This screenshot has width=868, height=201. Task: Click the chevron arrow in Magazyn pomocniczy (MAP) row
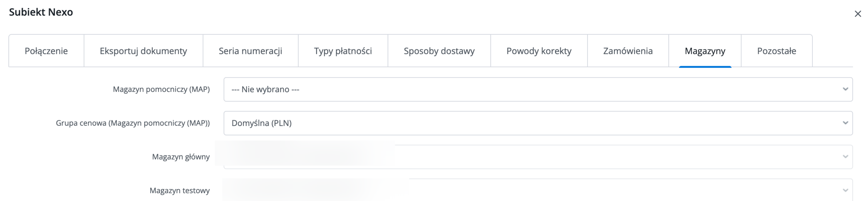(845, 89)
